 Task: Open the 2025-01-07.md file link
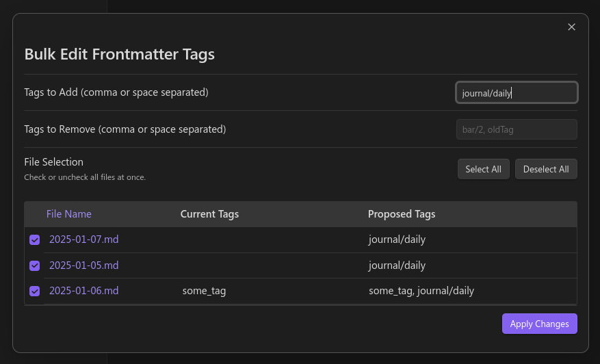pyautogui.click(x=83, y=239)
